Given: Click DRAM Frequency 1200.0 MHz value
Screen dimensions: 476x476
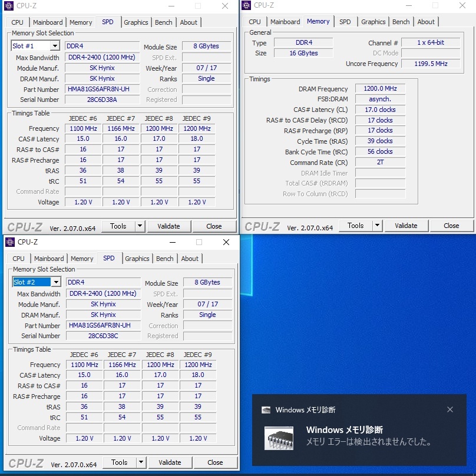Looking at the screenshot, I should [380, 88].
